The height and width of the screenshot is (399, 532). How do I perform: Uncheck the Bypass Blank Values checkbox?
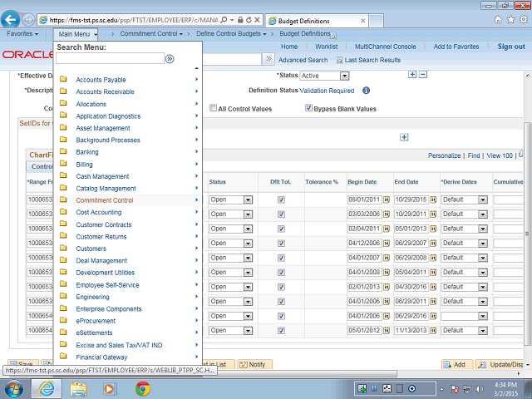coord(308,108)
